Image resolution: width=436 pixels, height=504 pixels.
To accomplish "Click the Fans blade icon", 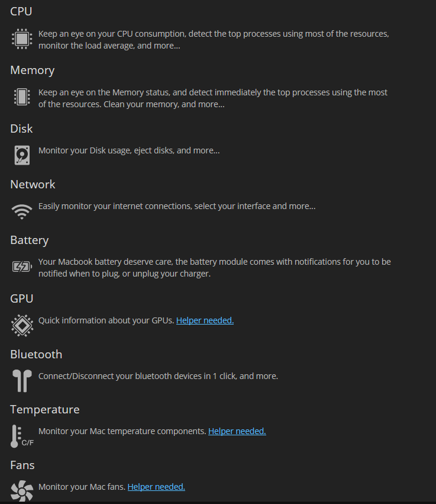I will tap(22, 491).
